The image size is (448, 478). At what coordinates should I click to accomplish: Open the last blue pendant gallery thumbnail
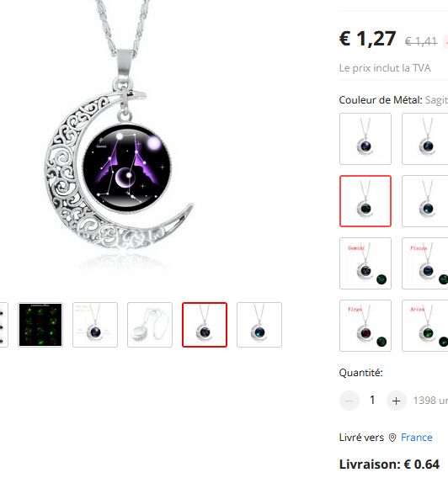tap(259, 325)
